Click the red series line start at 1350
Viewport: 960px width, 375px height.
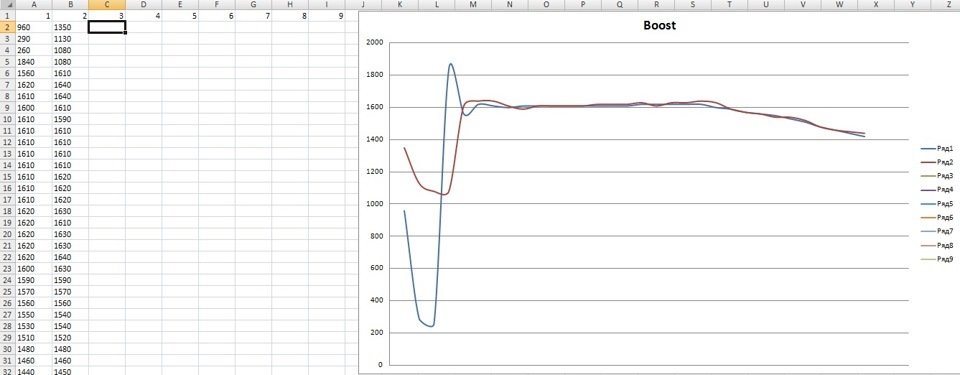pyautogui.click(x=404, y=148)
